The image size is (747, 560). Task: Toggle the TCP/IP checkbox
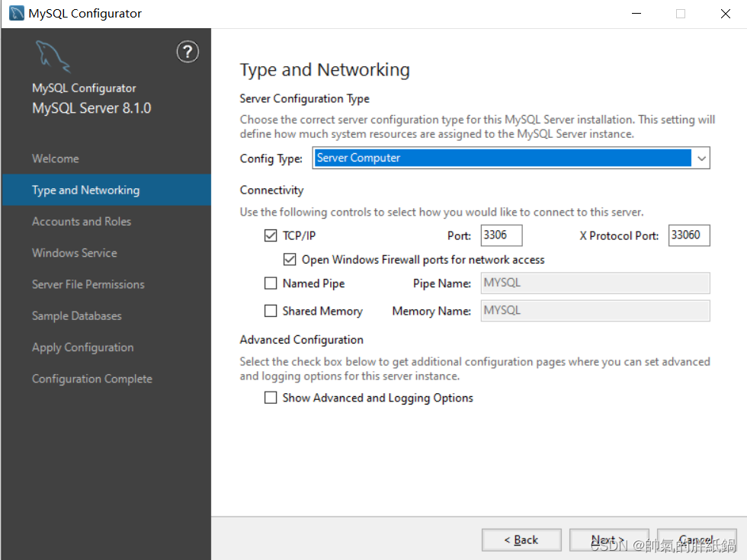pyautogui.click(x=271, y=235)
